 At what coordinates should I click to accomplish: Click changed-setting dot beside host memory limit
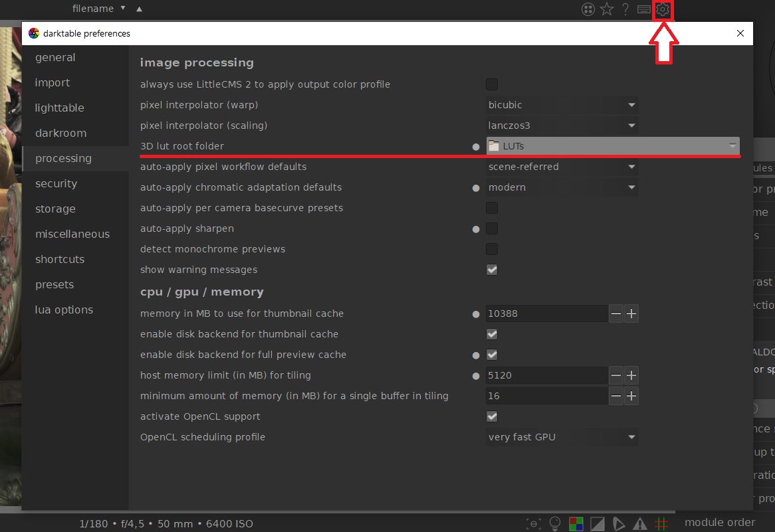click(x=475, y=376)
